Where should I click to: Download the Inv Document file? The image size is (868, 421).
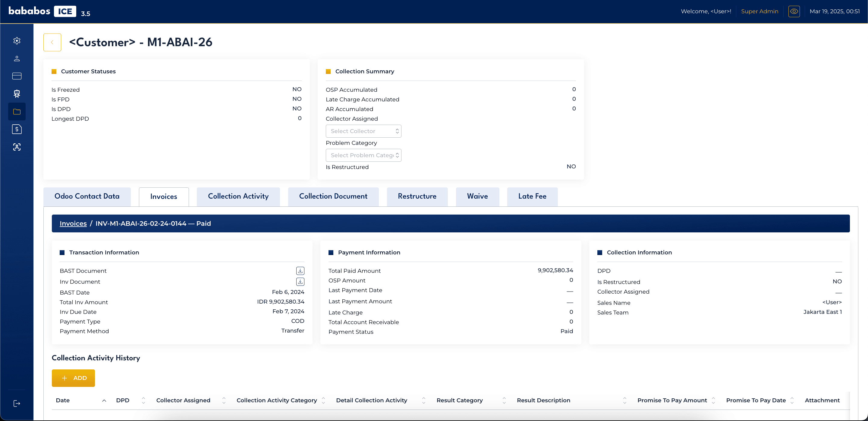300,282
